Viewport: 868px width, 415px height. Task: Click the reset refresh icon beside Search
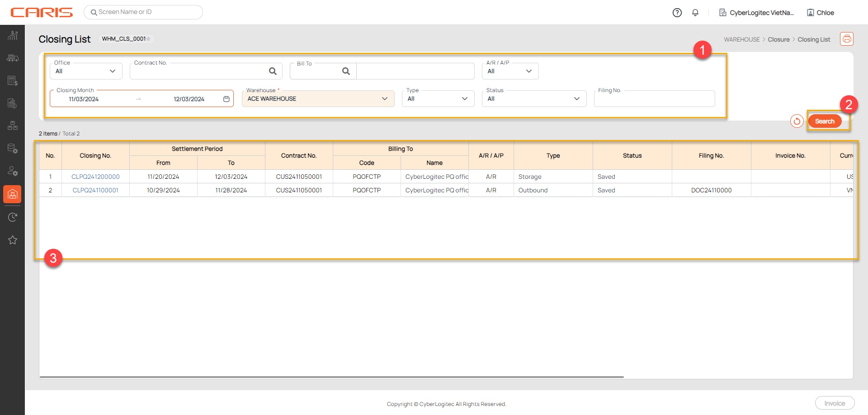(x=797, y=121)
